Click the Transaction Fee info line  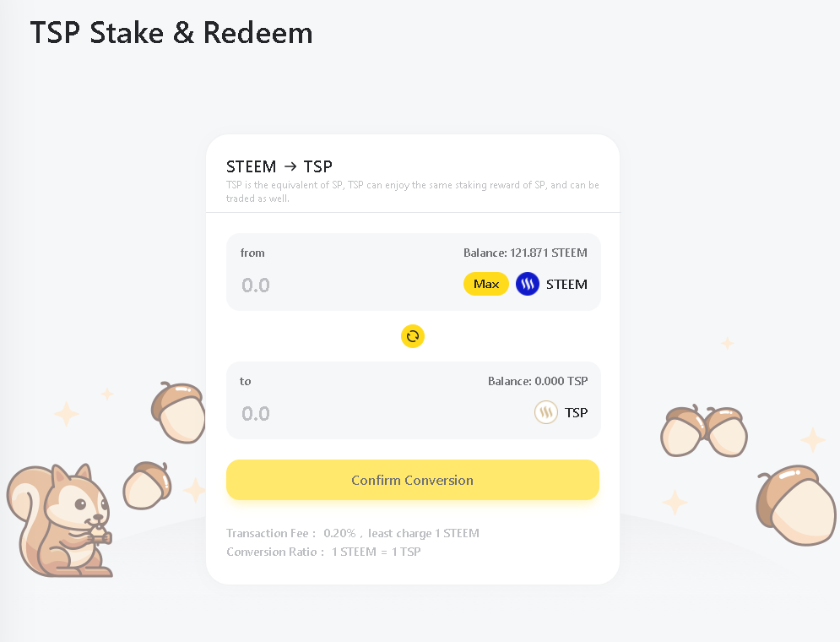tap(353, 534)
